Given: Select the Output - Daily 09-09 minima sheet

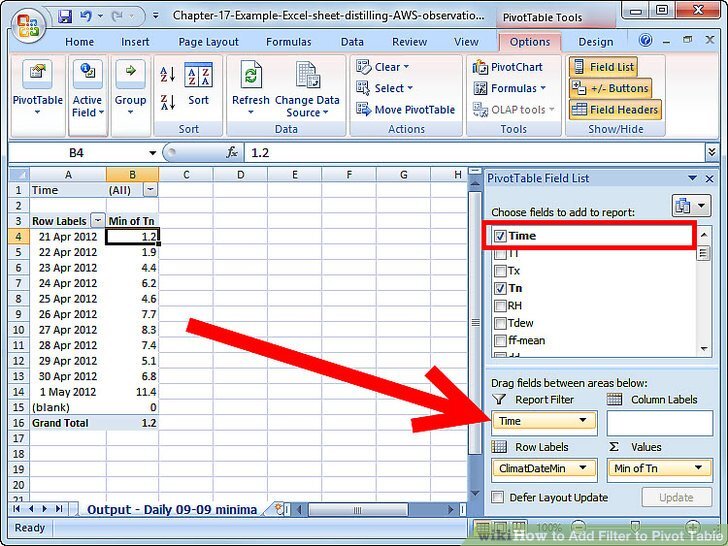Looking at the screenshot, I should click(x=172, y=509).
